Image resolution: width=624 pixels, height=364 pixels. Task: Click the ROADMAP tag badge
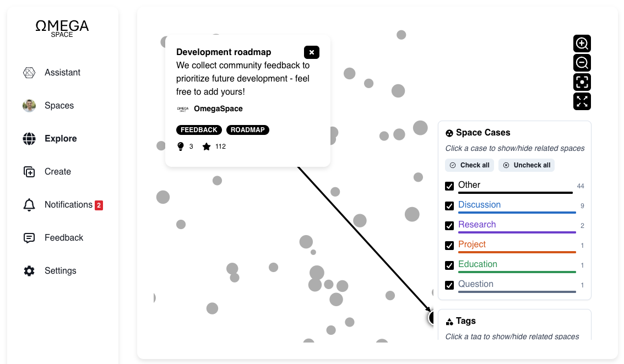tap(248, 130)
